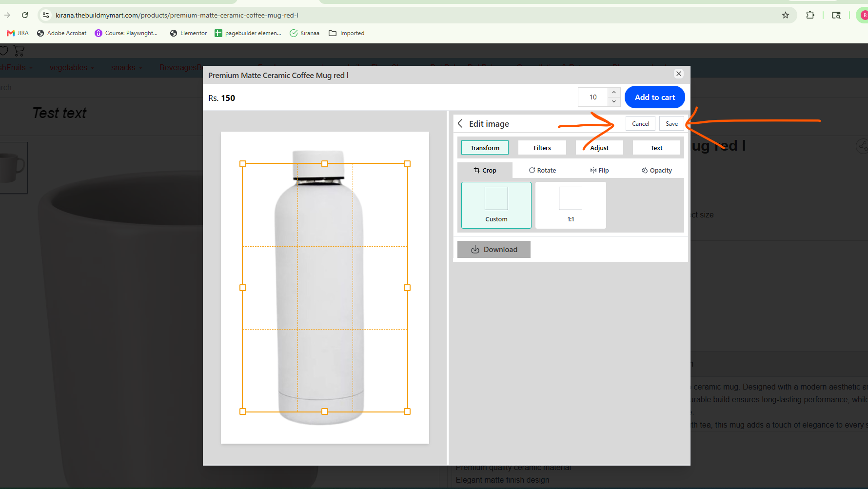The image size is (868, 489).
Task: Click the product price text 150
Action: coord(228,98)
